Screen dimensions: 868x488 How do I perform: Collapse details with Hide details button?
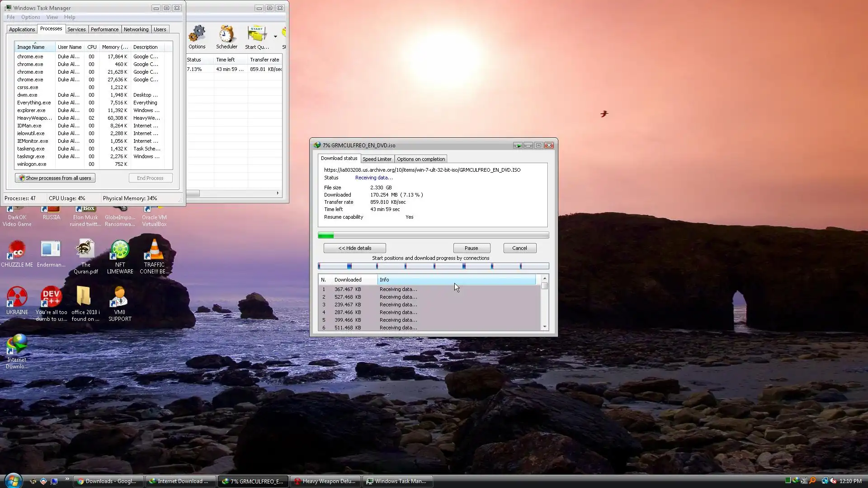coord(354,248)
